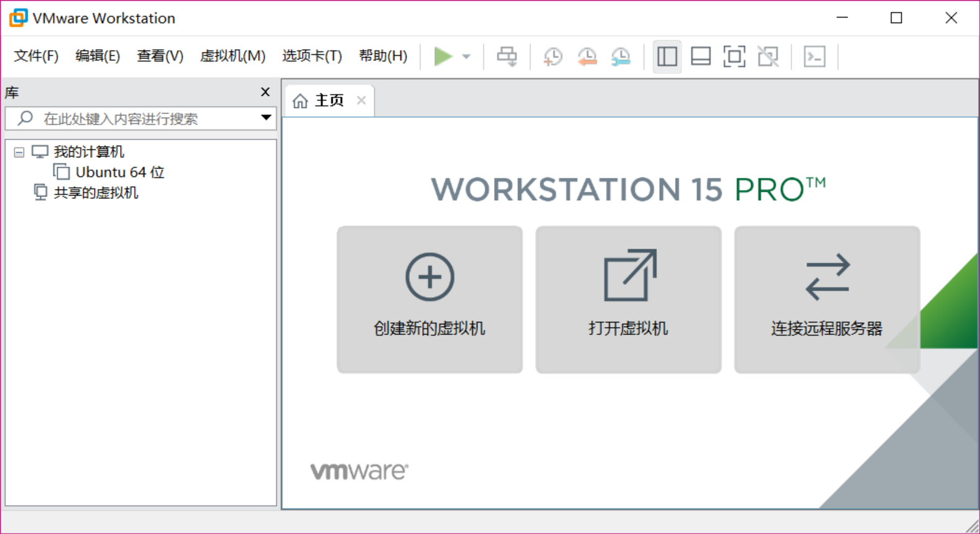Screen dimensions: 980x534
Task: Click 创建新的虚拟机 button
Action: coord(430,300)
